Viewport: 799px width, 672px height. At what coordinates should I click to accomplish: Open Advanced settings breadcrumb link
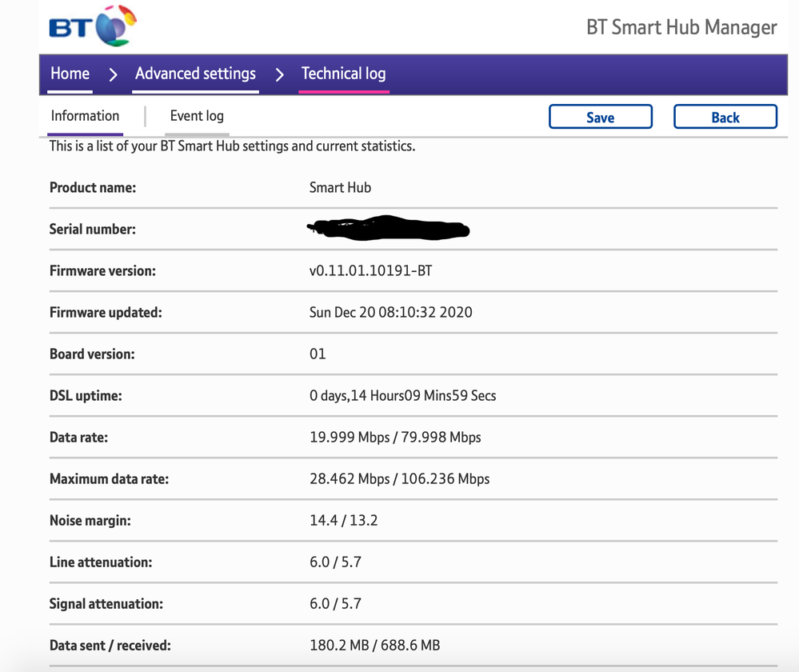pyautogui.click(x=195, y=74)
